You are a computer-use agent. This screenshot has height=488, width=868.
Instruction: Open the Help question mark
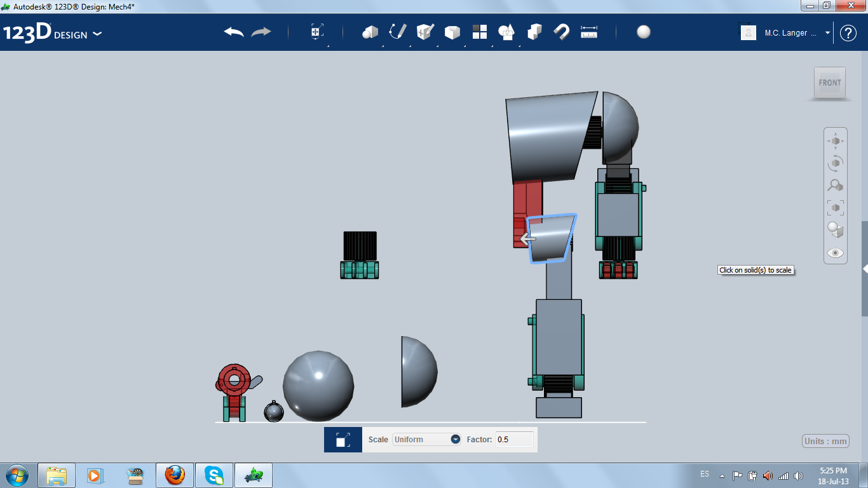click(x=848, y=33)
